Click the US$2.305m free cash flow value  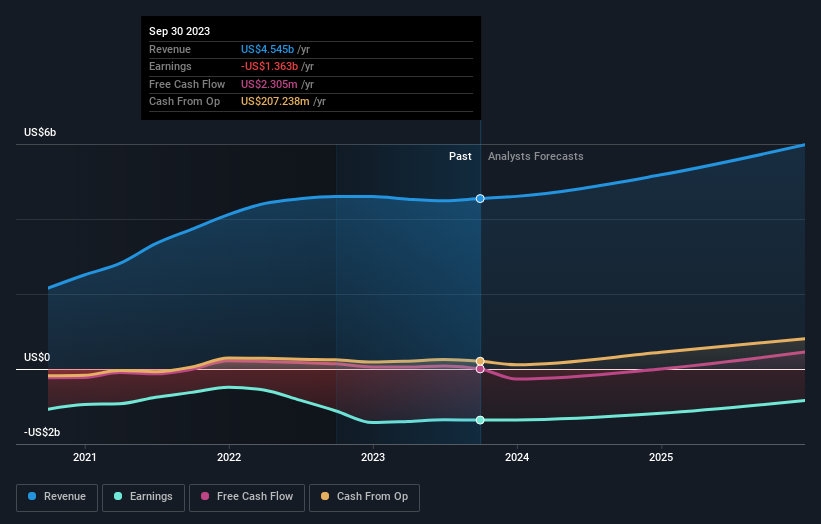[x=269, y=84]
